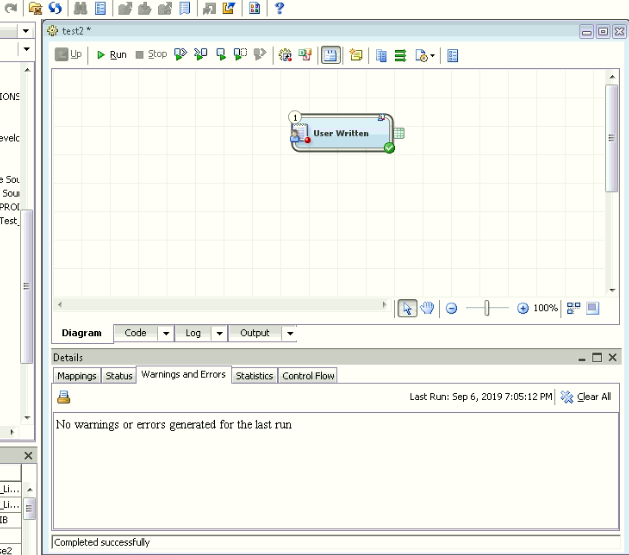The image size is (629, 555).
Task: Toggle the Details panel button in the toolbar
Action: coord(331,55)
